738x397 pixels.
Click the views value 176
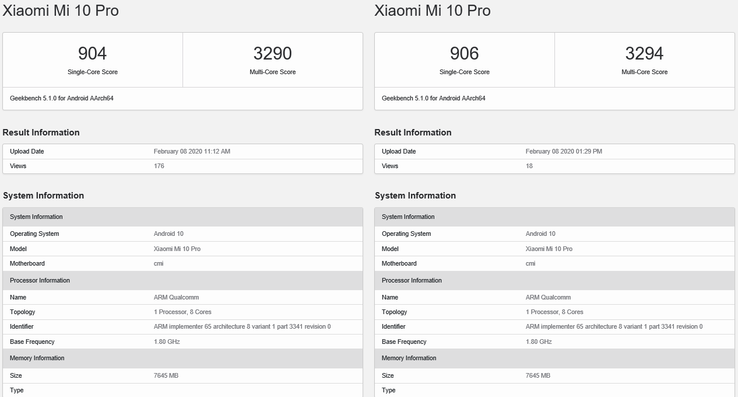(x=159, y=166)
